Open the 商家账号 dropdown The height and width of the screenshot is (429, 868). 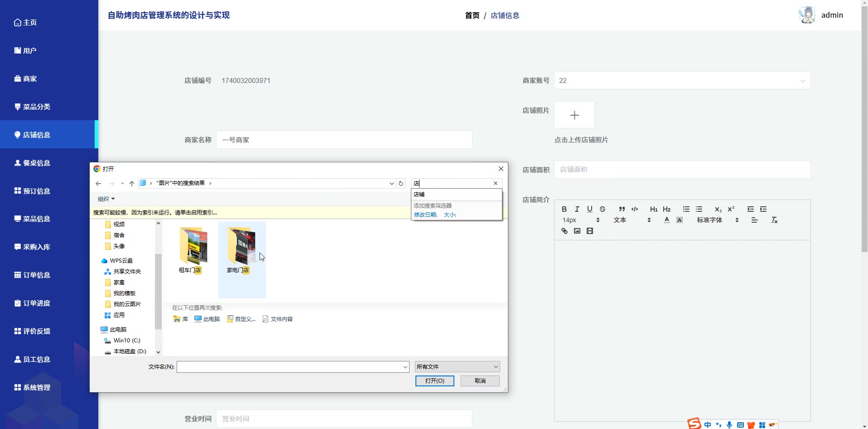tap(682, 81)
